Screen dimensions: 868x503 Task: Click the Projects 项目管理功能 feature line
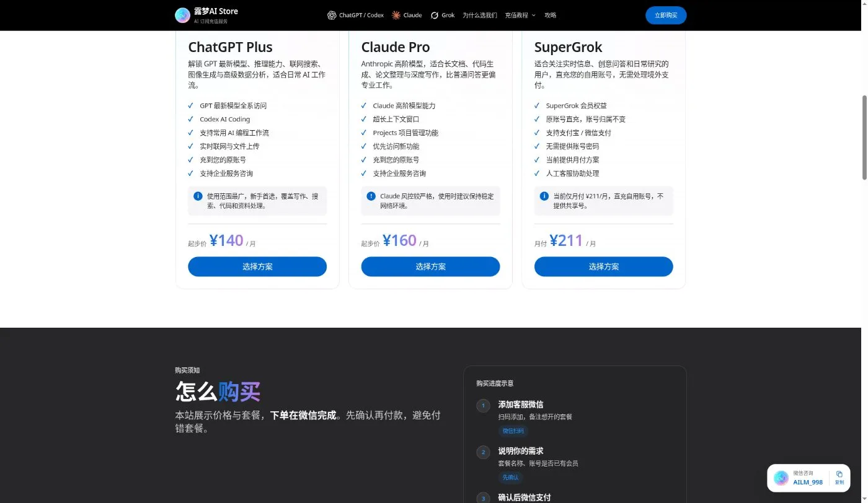[x=405, y=133]
